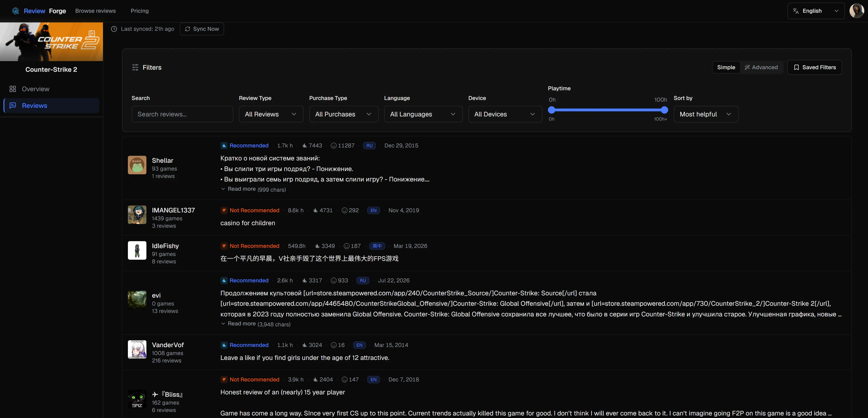
Task: Open the Review Type dropdown
Action: coord(271,114)
